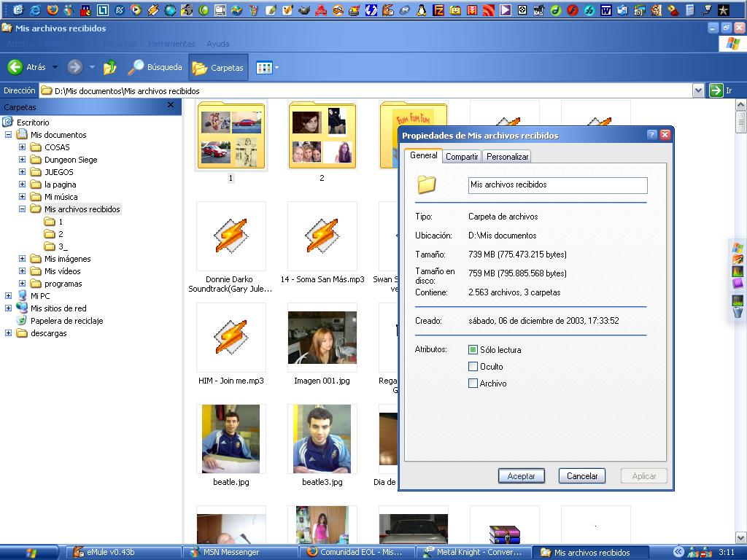747x560 pixels.
Task: Toggle the Carpetas folder pane button
Action: pyautogui.click(x=218, y=68)
